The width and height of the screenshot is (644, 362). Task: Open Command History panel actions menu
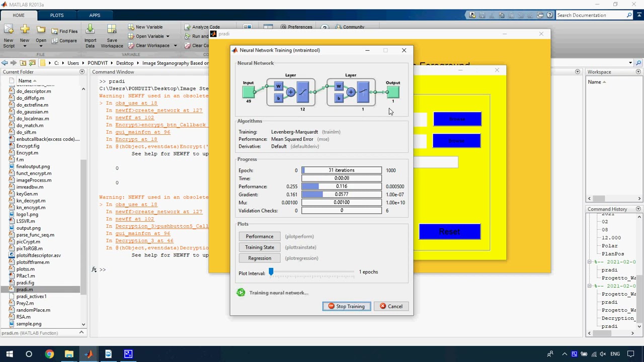coord(638,209)
